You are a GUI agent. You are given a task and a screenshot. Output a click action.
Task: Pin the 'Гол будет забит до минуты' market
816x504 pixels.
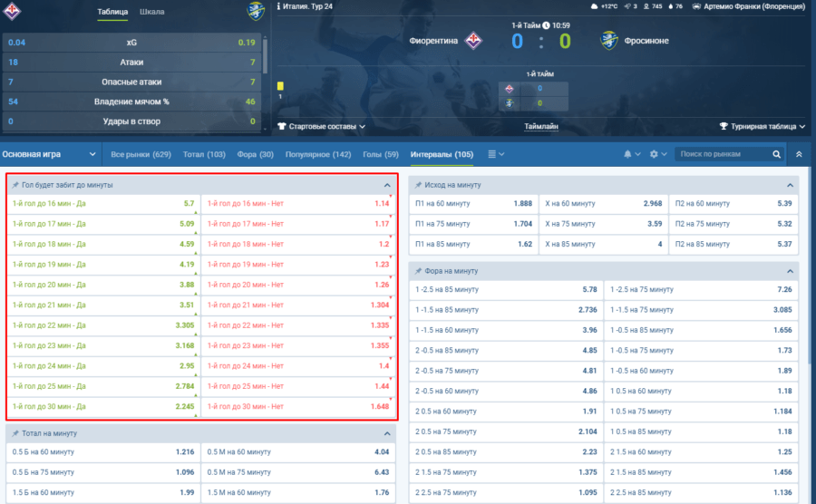point(15,185)
